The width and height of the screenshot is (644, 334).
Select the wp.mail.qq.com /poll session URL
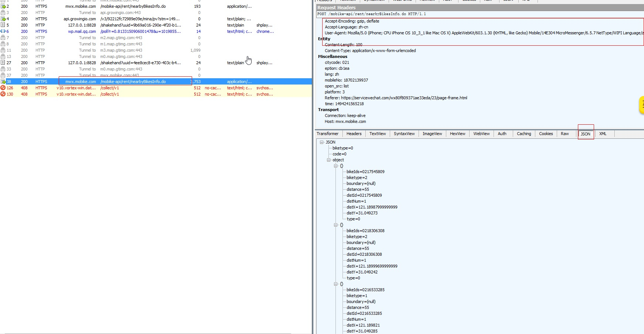coord(140,31)
